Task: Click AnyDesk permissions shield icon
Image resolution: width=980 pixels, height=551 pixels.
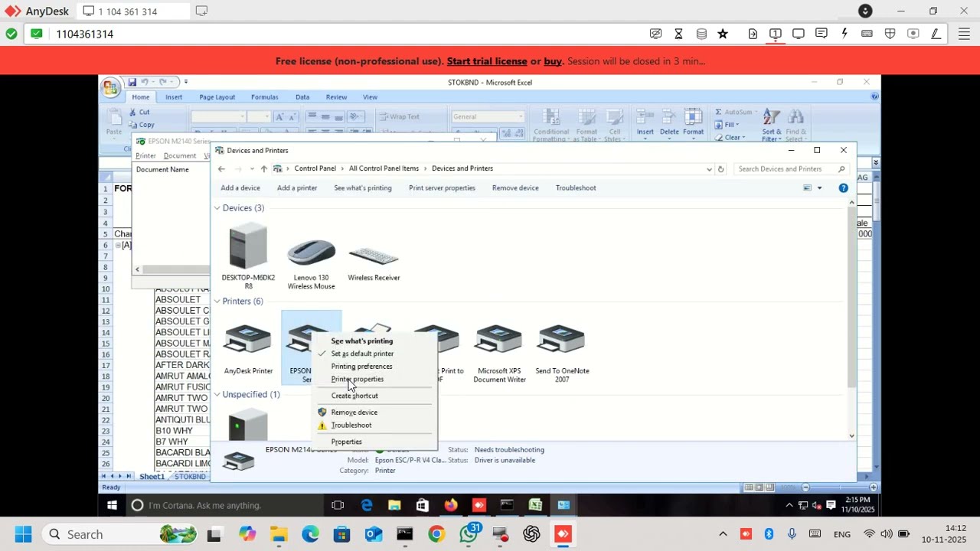Action: [890, 34]
